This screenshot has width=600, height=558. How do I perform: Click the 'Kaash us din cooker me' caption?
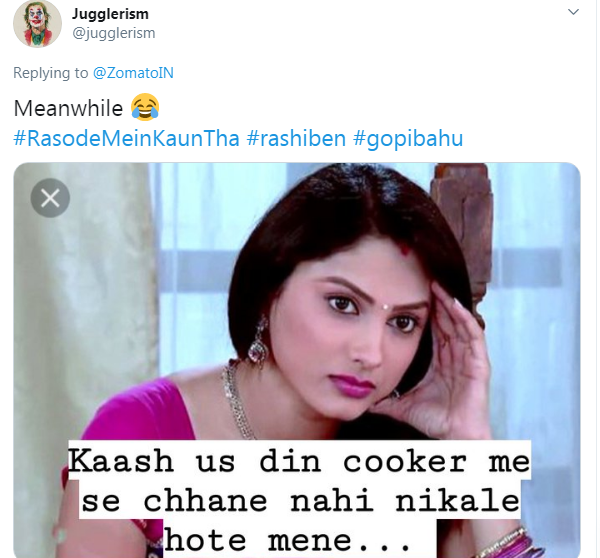(299, 460)
